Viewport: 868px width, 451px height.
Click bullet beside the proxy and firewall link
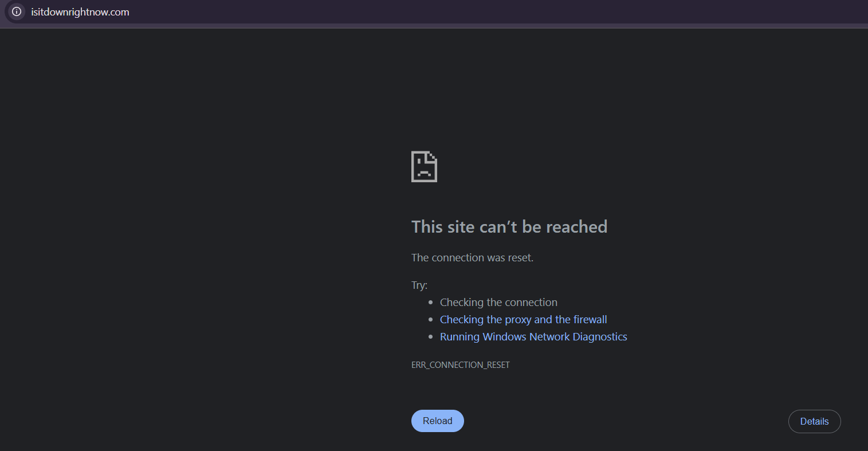coord(431,320)
